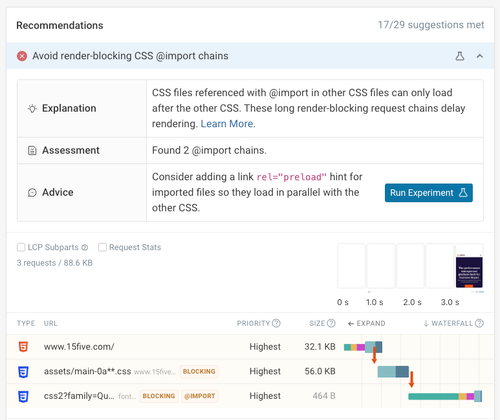The width and height of the screenshot is (500, 420).
Task: Click the waterfall bar for www.15five.com
Action: (363, 347)
